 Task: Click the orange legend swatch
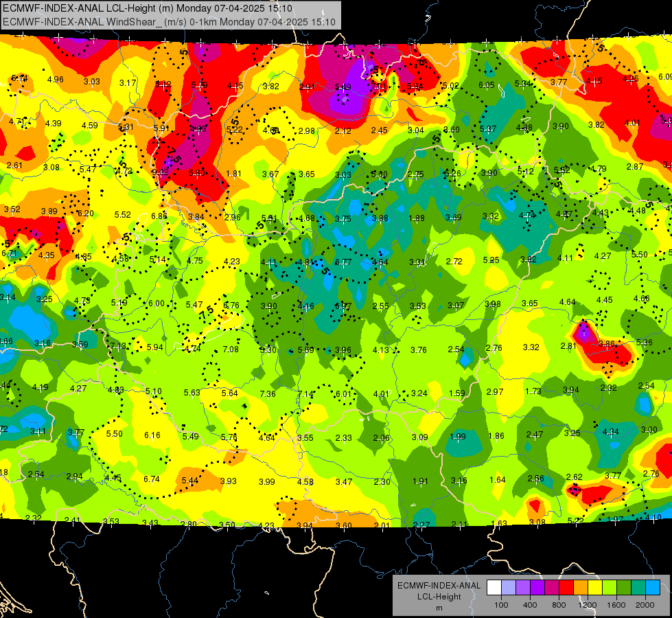click(581, 588)
